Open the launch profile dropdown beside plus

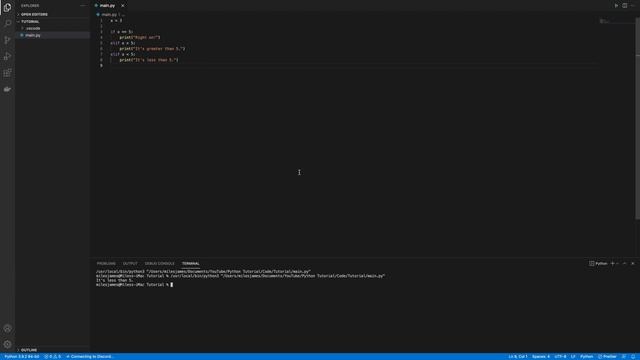[618, 264]
